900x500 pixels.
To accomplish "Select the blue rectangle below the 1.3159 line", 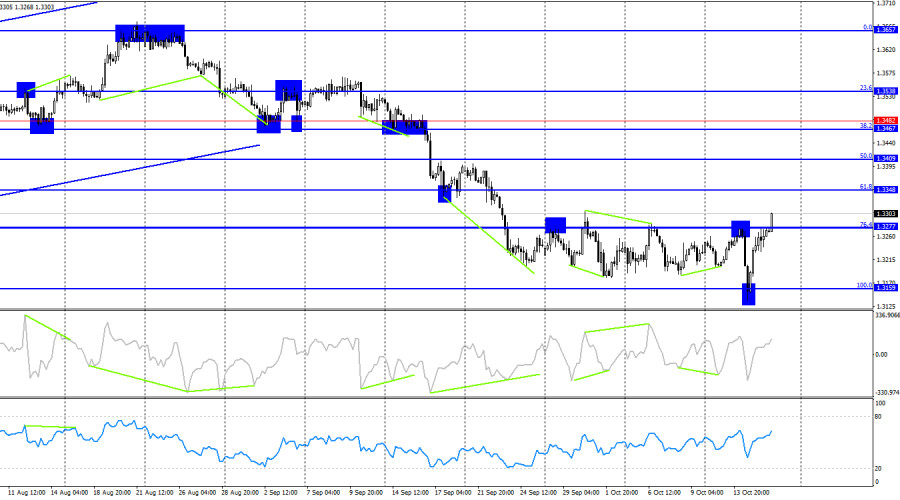I will click(748, 294).
